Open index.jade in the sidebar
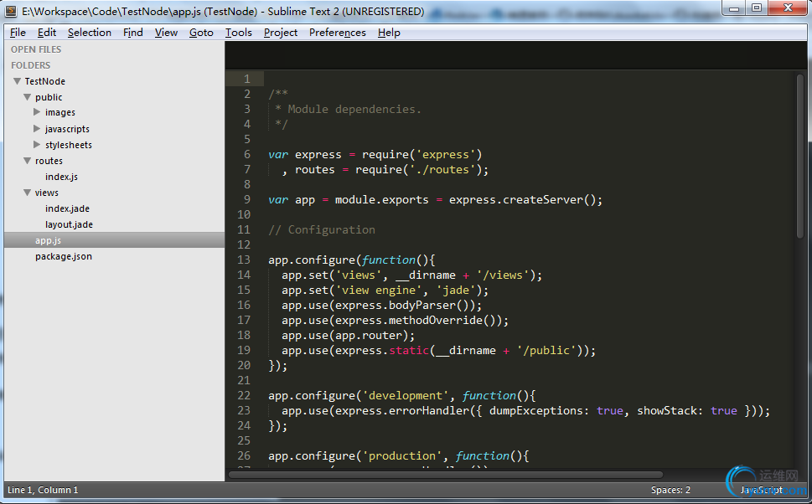This screenshot has height=504, width=812. 67,208
